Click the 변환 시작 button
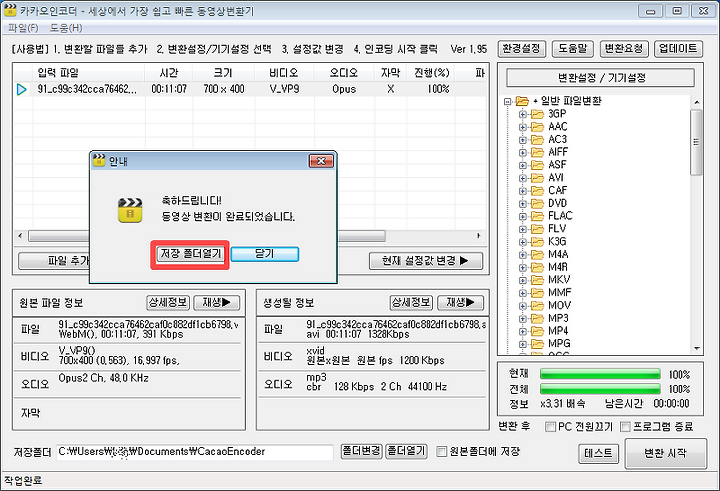Image resolution: width=720 pixels, height=491 pixels. (665, 454)
